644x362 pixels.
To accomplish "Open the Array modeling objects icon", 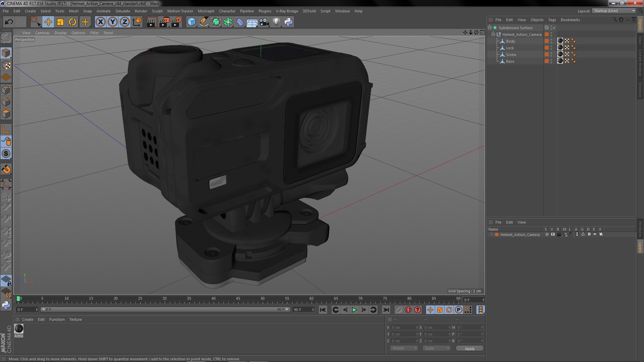I will tap(228, 22).
